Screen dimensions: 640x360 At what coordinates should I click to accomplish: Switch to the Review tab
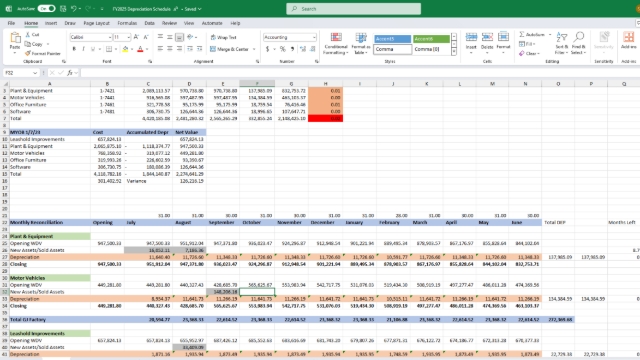pos(169,23)
